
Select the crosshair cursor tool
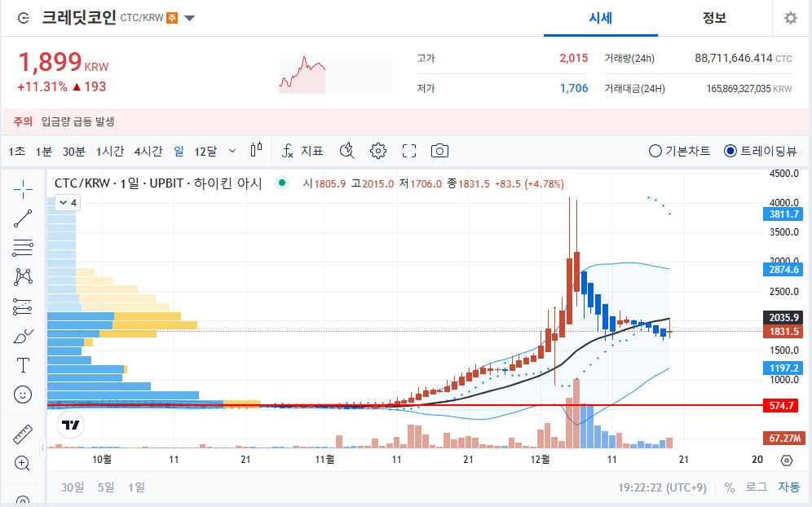[23, 190]
